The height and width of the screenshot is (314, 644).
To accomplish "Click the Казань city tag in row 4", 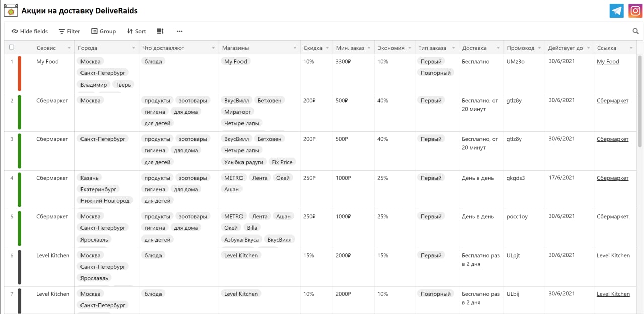I will [90, 178].
